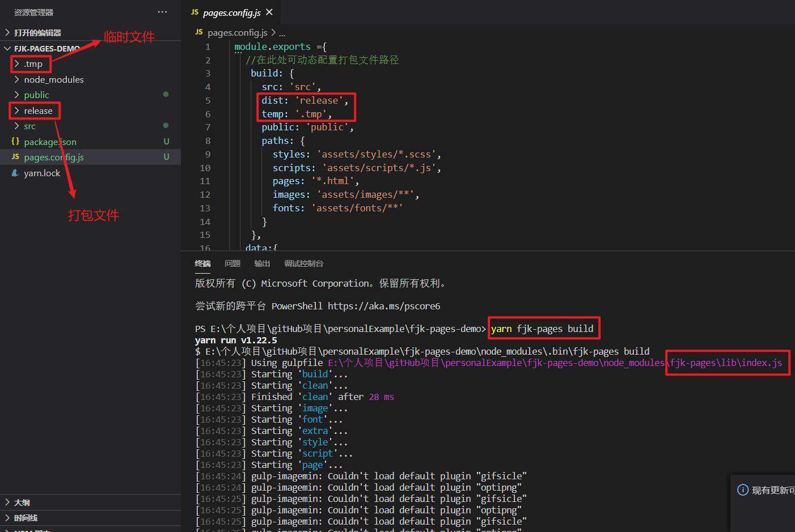Switch to the output panel tab

point(262,263)
